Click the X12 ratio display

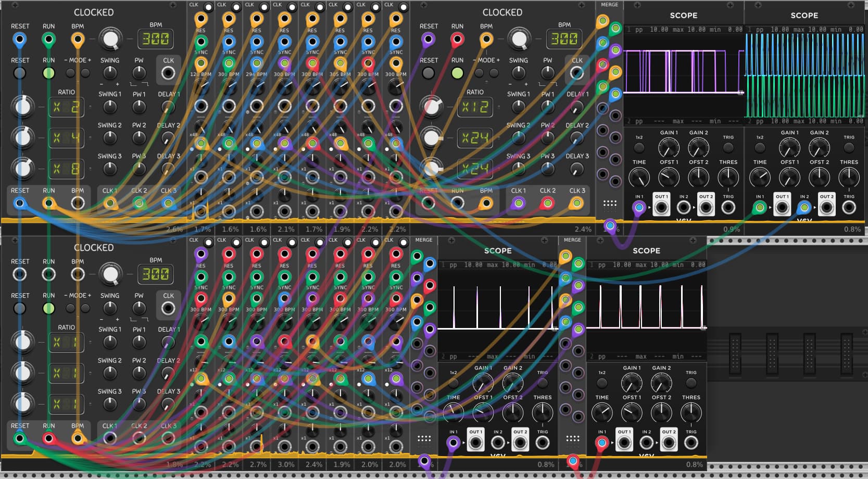pyautogui.click(x=475, y=107)
